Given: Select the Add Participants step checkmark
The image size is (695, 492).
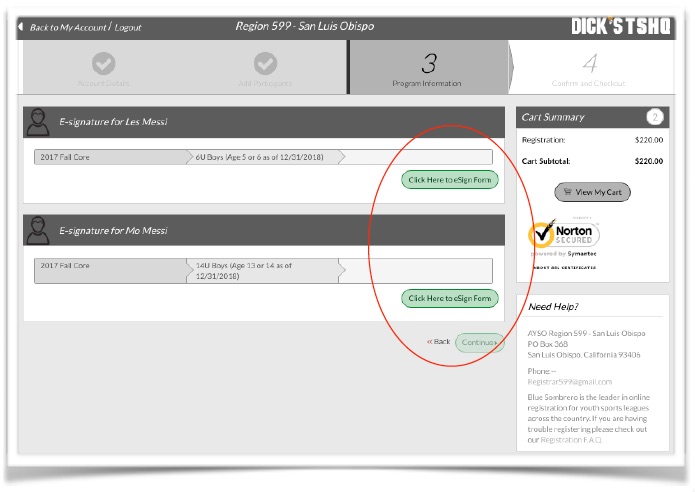Looking at the screenshot, I should coord(265,64).
